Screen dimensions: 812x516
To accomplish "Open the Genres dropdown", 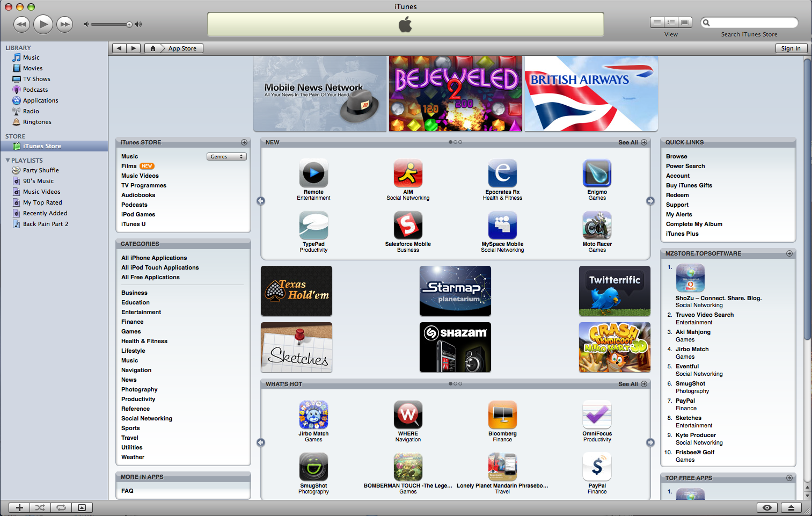I will coord(226,157).
